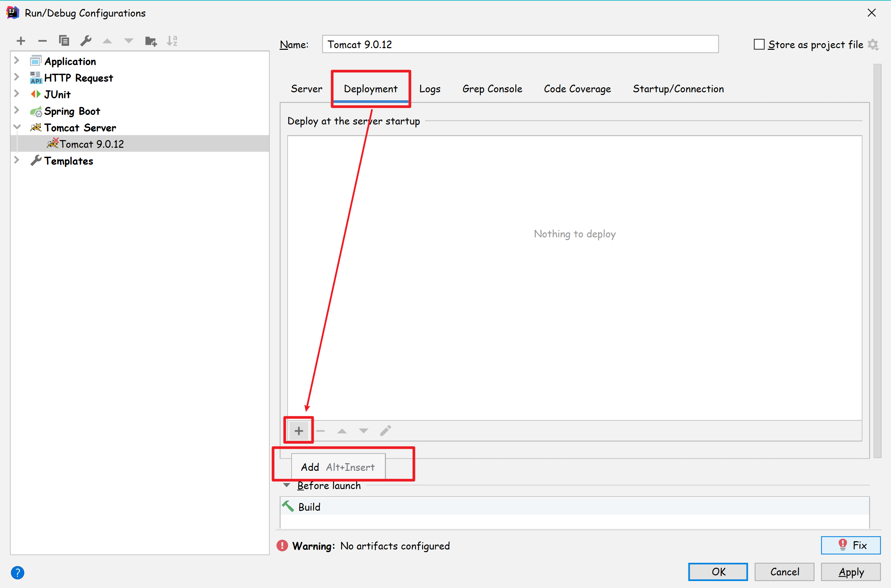891x588 pixels.
Task: Click the edit pencil icon in deployment toolbar
Action: pyautogui.click(x=385, y=431)
